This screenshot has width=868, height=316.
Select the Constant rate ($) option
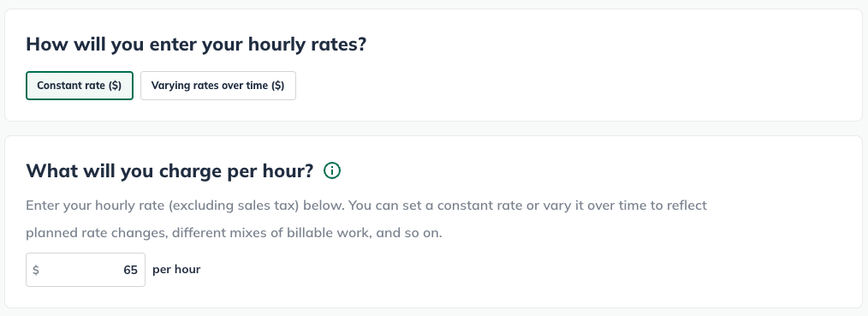point(79,86)
